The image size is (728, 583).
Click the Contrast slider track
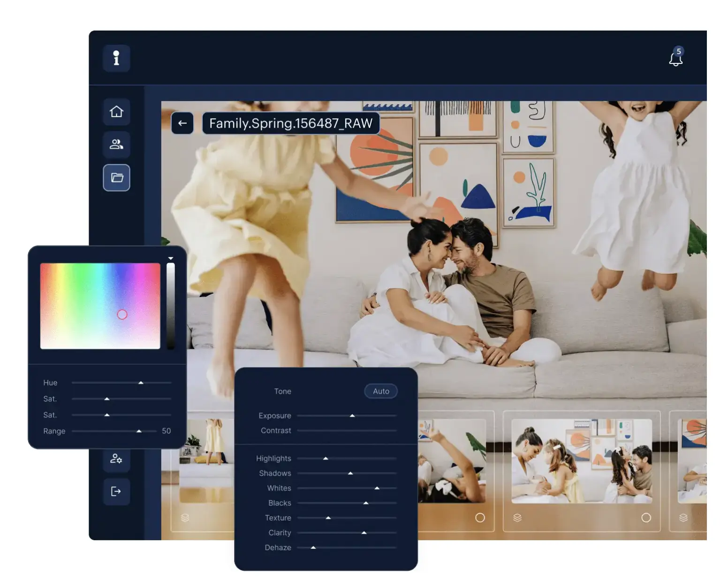point(347,430)
